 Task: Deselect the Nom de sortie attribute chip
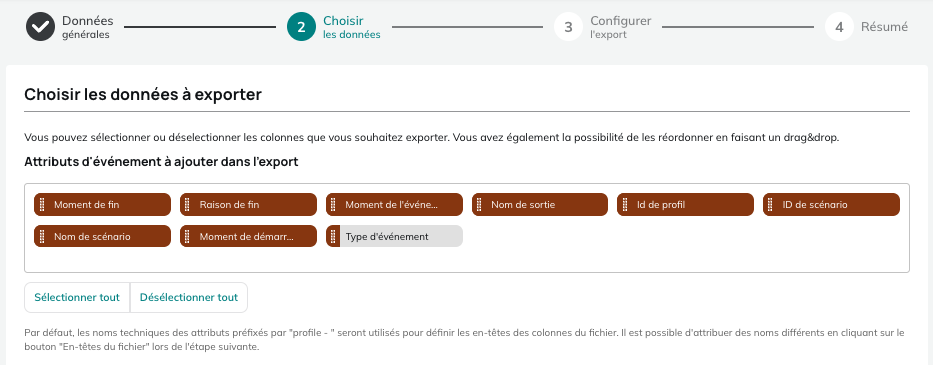[x=540, y=204]
